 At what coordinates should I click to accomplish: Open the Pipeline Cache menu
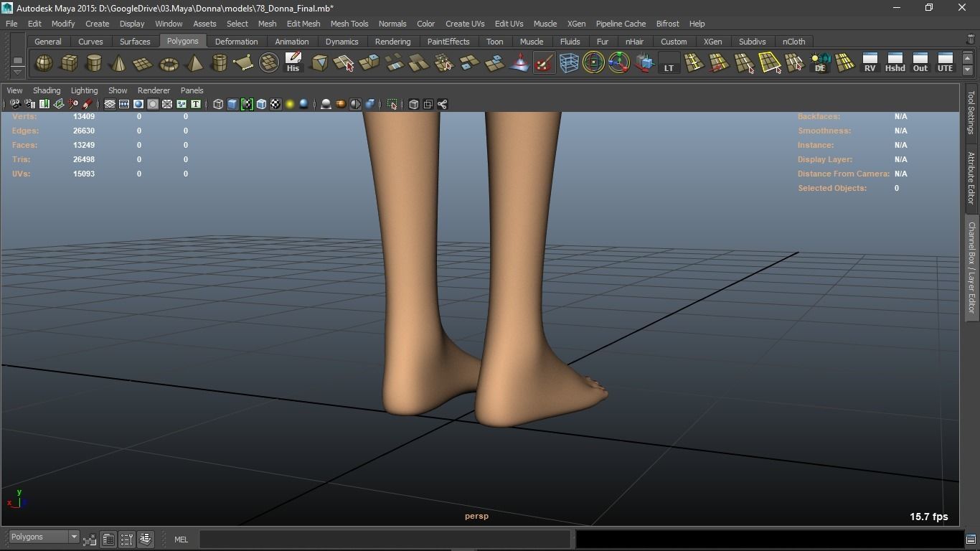[x=621, y=24]
